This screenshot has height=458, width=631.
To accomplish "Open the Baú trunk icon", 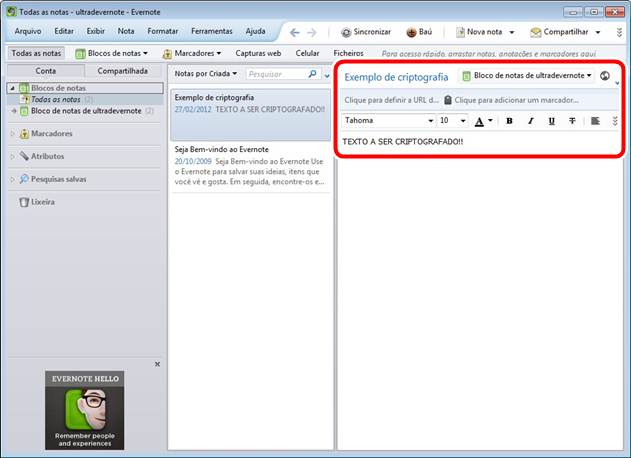I will 411,32.
